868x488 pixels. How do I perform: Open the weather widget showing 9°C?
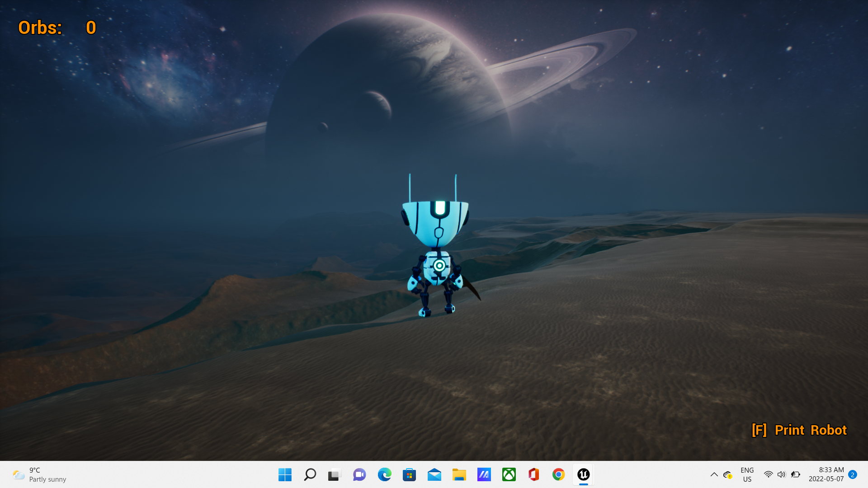point(39,475)
